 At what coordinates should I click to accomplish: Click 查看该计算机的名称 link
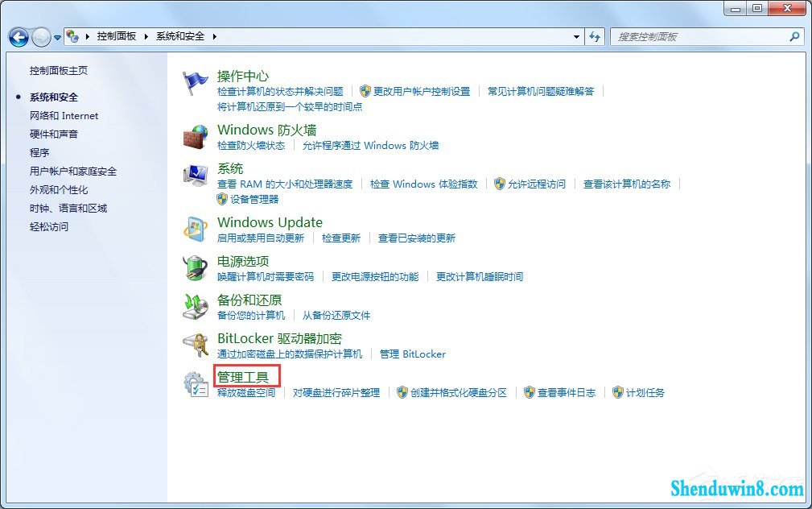pos(627,184)
